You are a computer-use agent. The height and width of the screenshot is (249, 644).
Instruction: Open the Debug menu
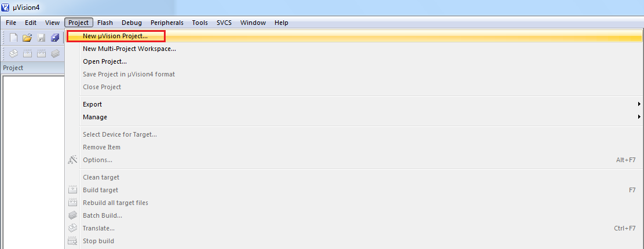click(x=132, y=23)
